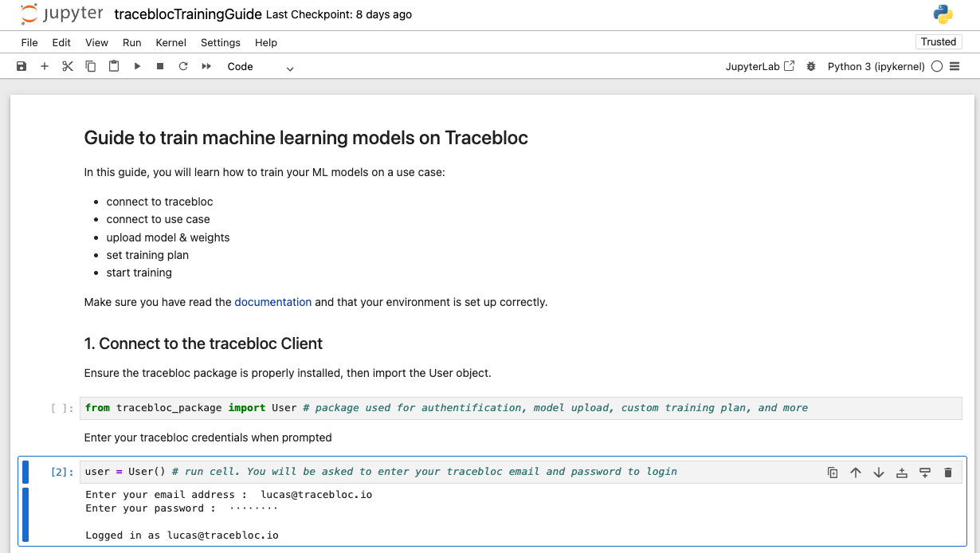Open the cell type Code dropdown
Image resolution: width=980 pixels, height=553 pixels.
tap(261, 67)
